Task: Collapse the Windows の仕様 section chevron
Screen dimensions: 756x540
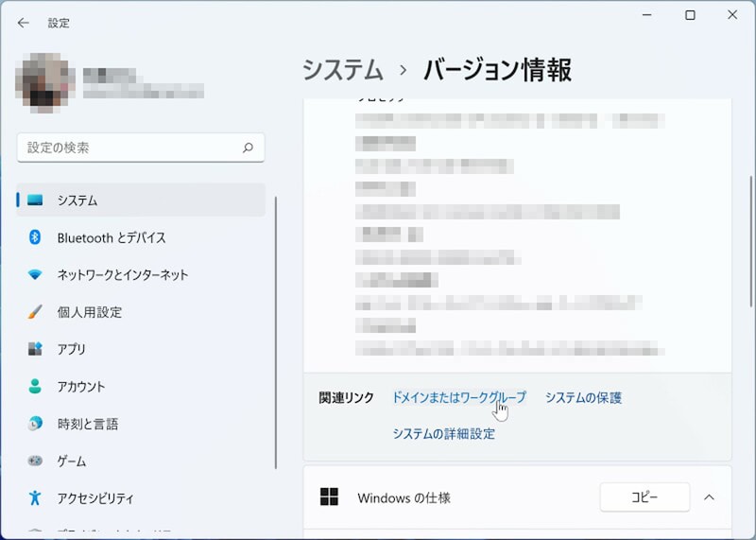Action: pos(709,497)
